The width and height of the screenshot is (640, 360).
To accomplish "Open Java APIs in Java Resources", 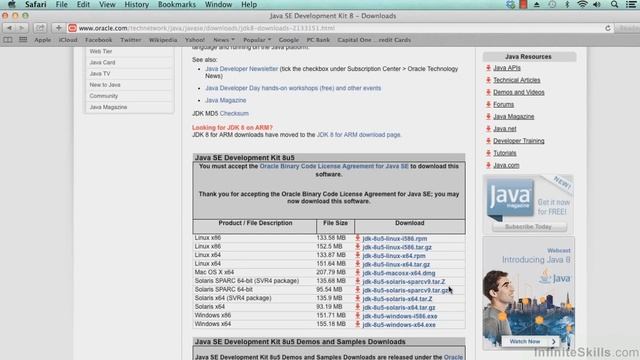I will click(507, 68).
